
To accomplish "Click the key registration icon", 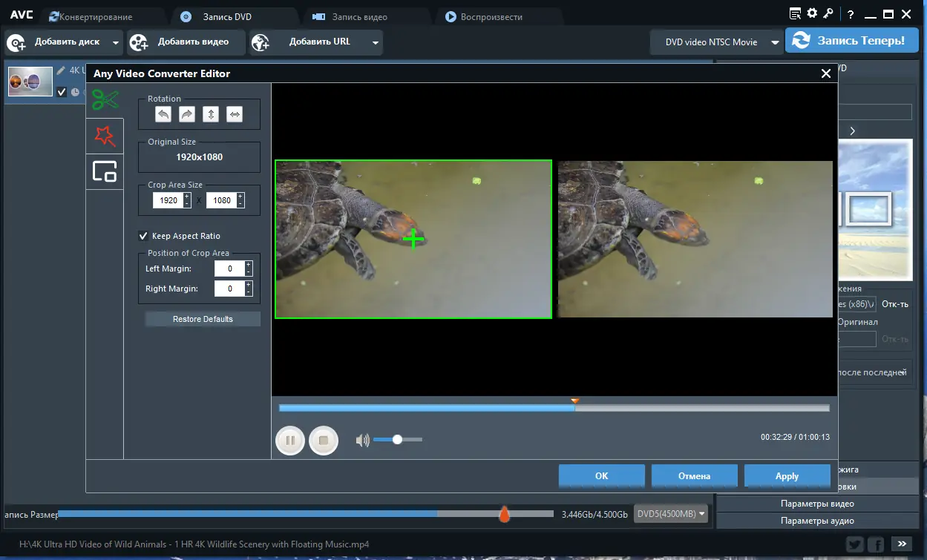I will click(x=828, y=13).
